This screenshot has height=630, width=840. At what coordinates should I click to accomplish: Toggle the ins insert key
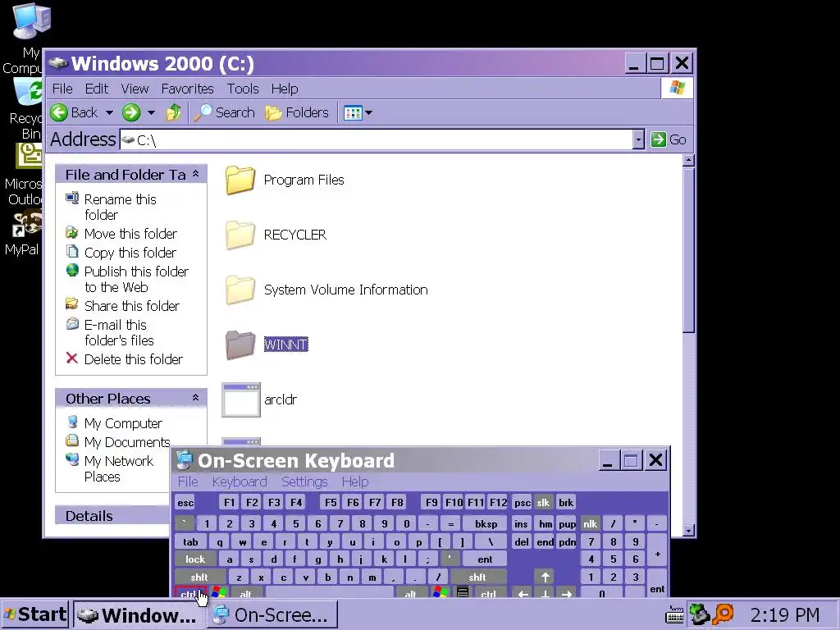pyautogui.click(x=521, y=524)
